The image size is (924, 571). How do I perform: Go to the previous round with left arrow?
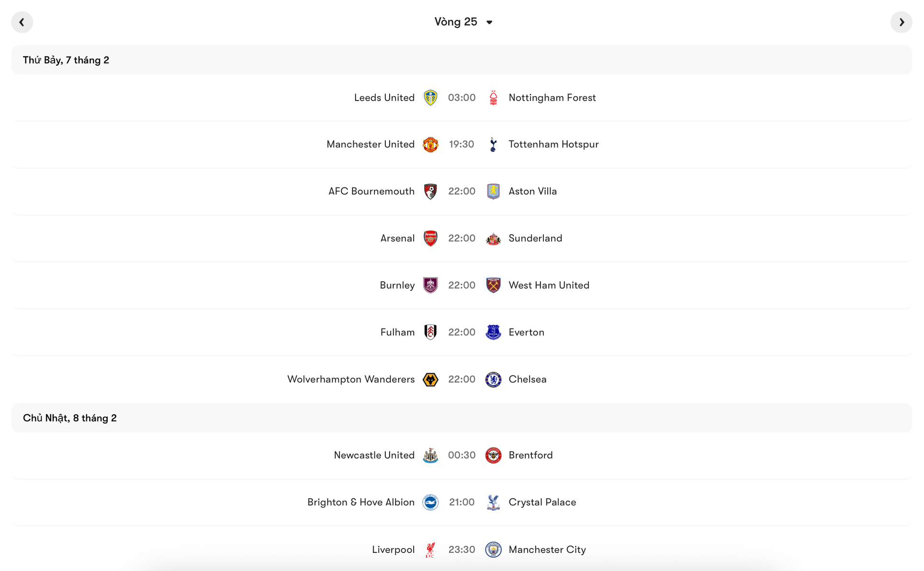tap(22, 22)
